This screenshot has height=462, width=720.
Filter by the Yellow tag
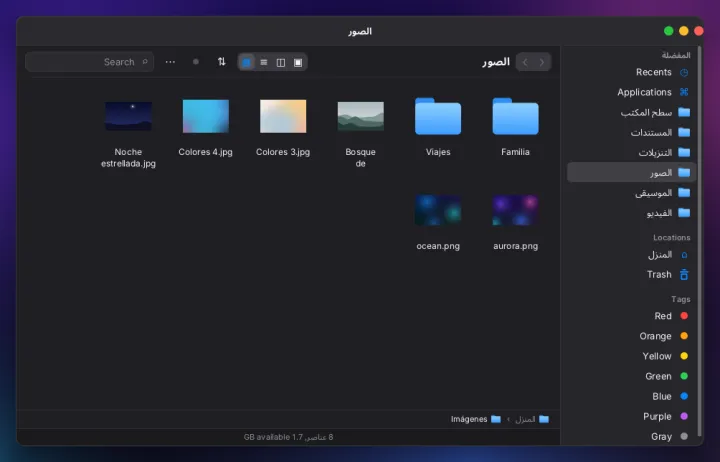(632, 356)
